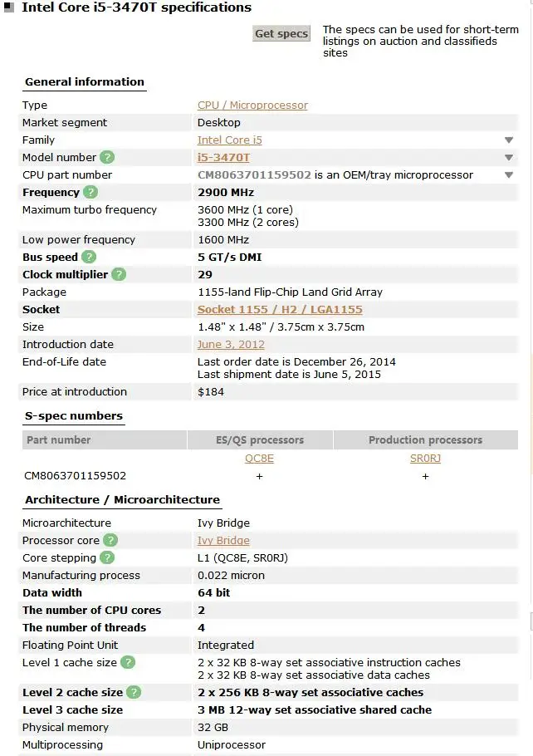This screenshot has height=756, width=533.
Task: Click the Core stepping help icon
Action: coord(107,557)
